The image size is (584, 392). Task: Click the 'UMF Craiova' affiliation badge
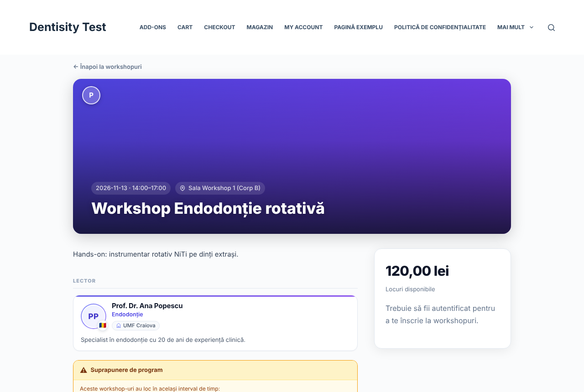tap(136, 325)
